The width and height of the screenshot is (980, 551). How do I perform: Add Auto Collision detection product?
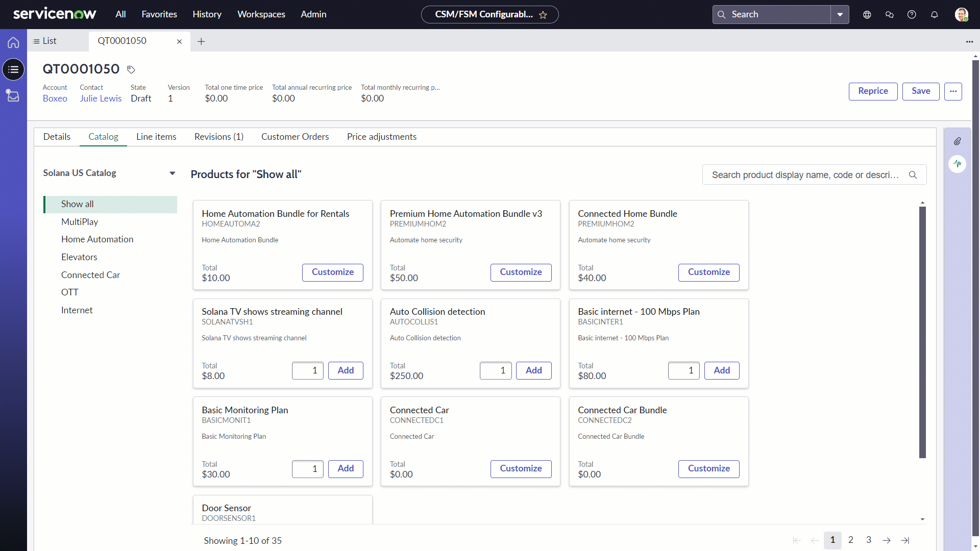[533, 370]
